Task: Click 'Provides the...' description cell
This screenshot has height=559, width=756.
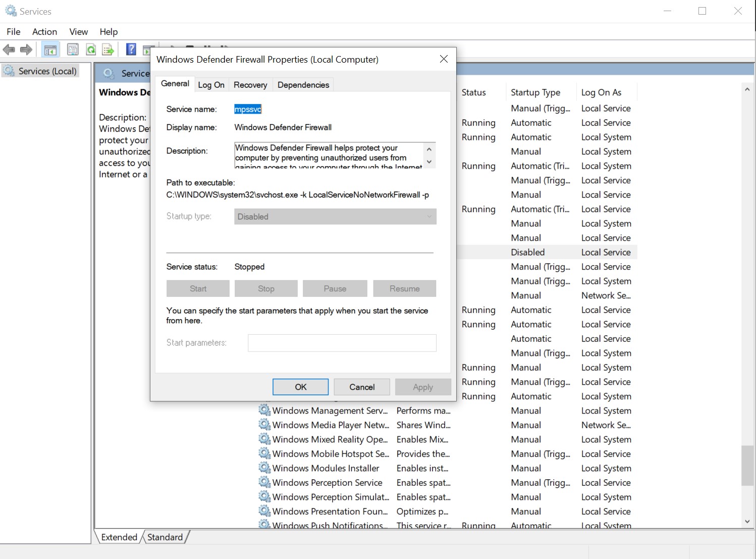Action: point(423,453)
